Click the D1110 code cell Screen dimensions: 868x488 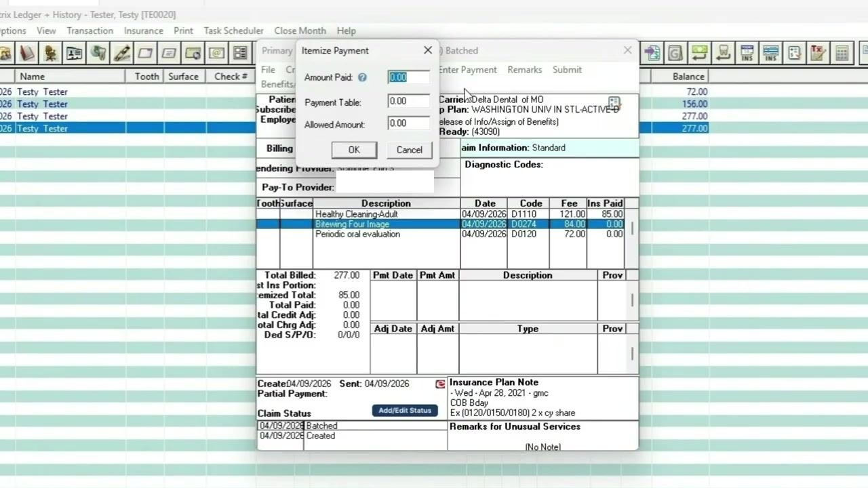pos(528,214)
